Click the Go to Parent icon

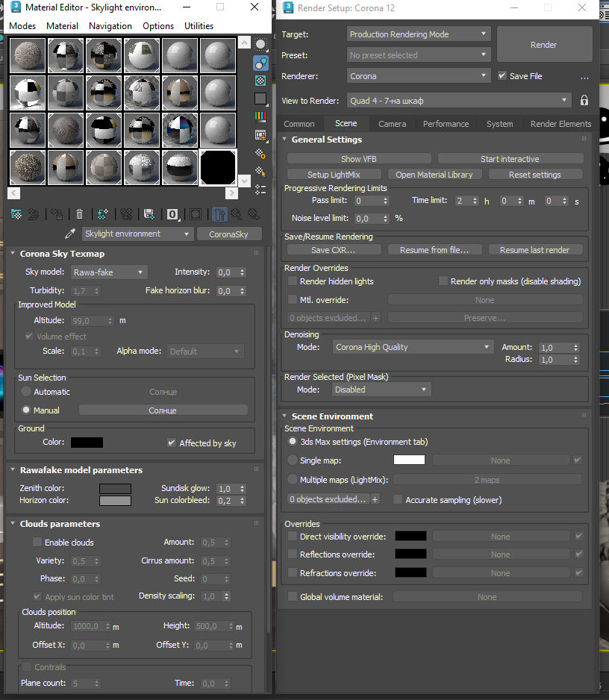coord(236,214)
